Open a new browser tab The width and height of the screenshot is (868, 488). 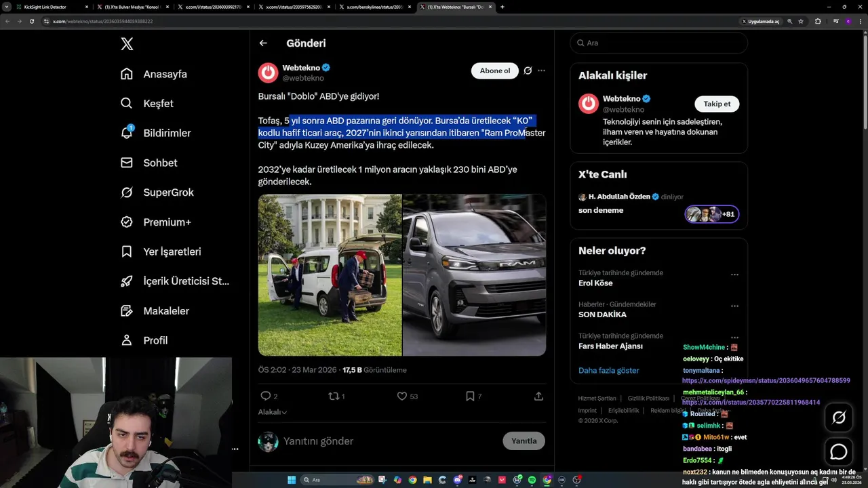pyautogui.click(x=502, y=7)
